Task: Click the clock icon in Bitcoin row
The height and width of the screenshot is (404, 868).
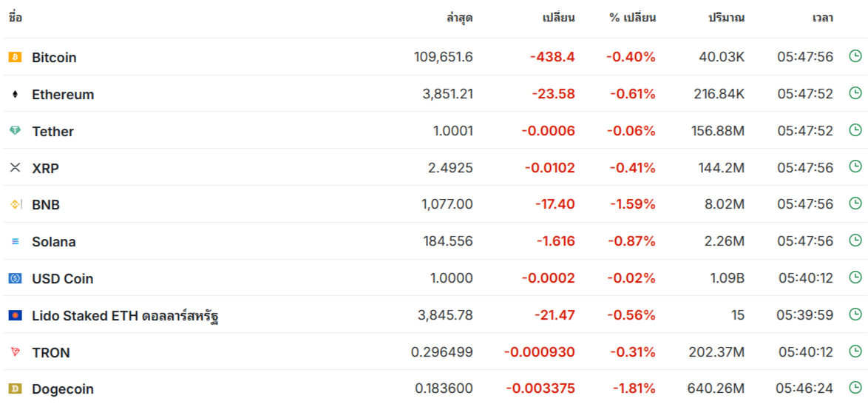Action: pyautogui.click(x=855, y=55)
